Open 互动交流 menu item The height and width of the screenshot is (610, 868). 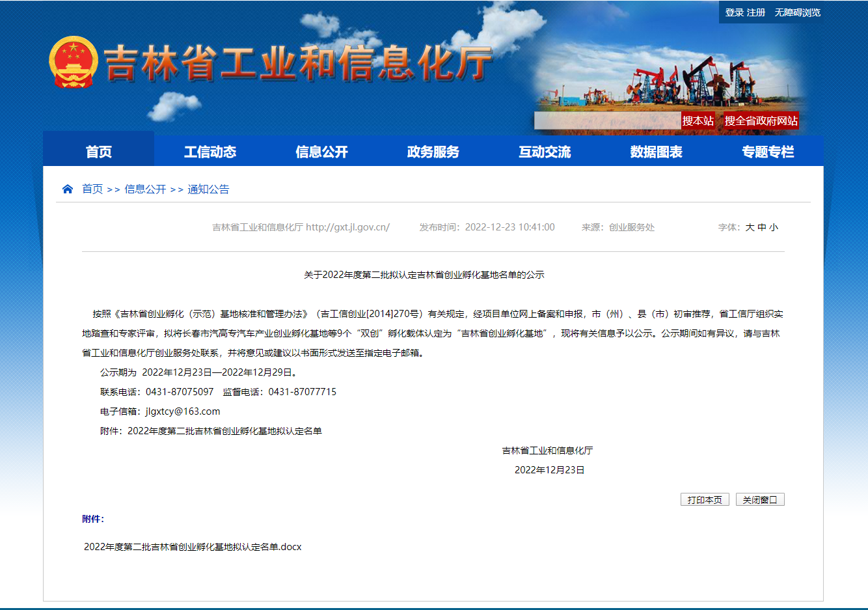coord(545,152)
